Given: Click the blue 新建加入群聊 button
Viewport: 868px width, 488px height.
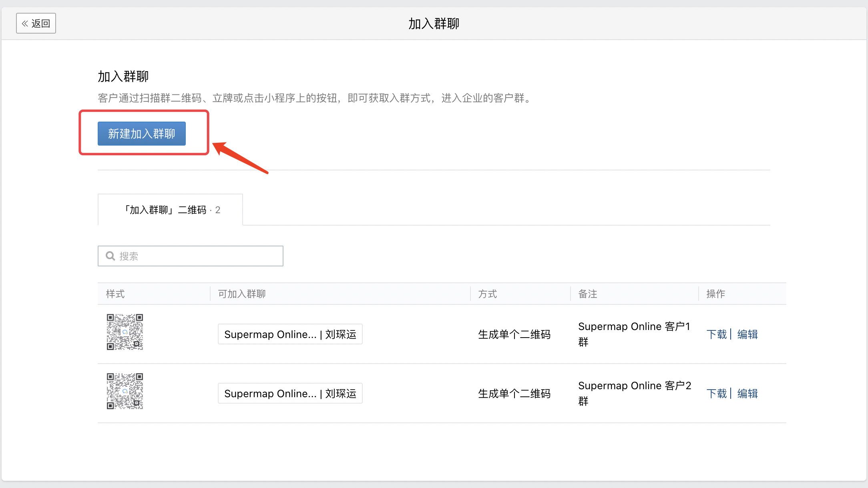Looking at the screenshot, I should point(142,134).
